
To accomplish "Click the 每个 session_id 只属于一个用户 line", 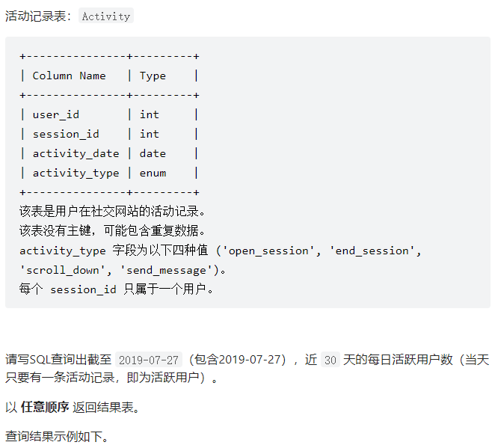I will (116, 289).
